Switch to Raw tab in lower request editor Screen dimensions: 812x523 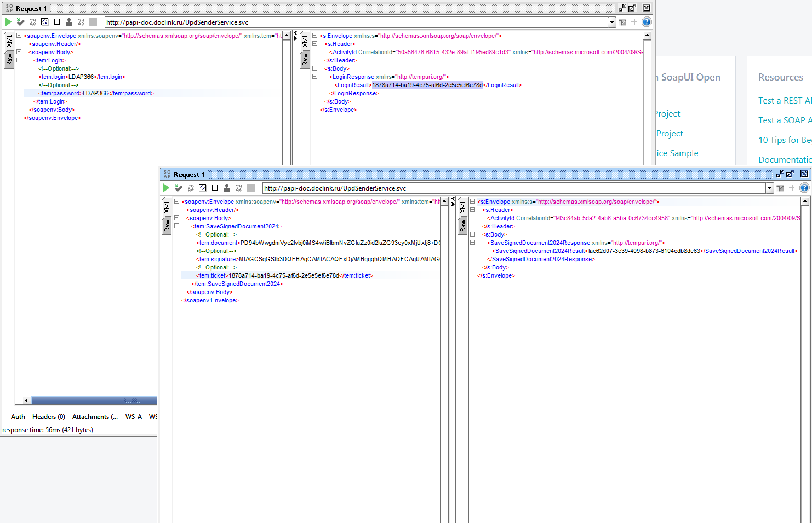(x=167, y=225)
